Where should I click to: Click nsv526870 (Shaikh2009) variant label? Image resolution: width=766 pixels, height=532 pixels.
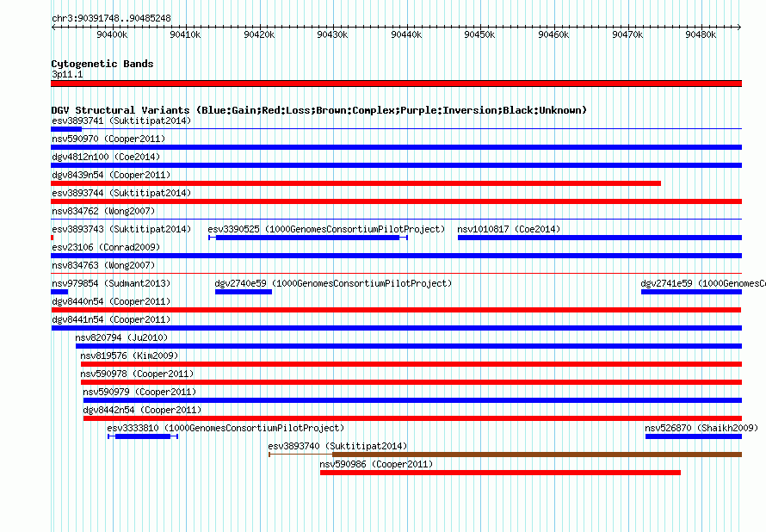[701, 428]
